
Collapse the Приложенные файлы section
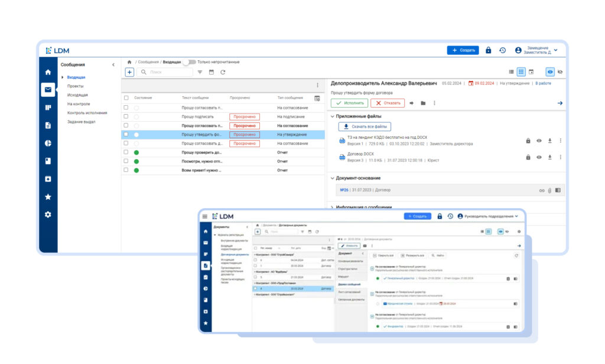(x=333, y=116)
